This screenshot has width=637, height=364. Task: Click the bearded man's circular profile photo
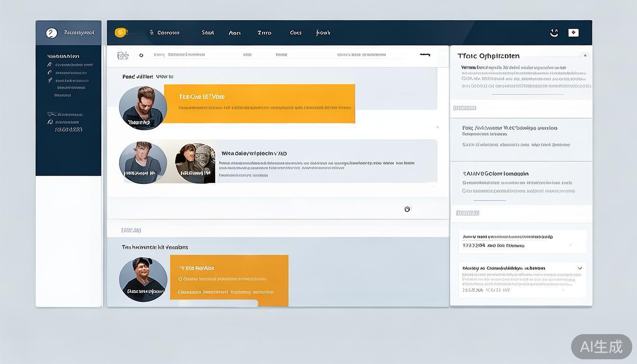pyautogui.click(x=143, y=108)
